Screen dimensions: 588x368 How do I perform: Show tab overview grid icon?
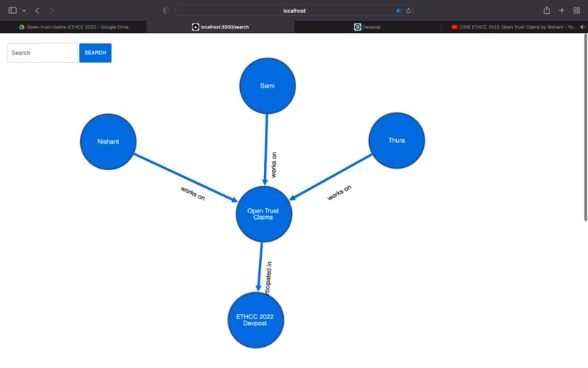pos(577,10)
